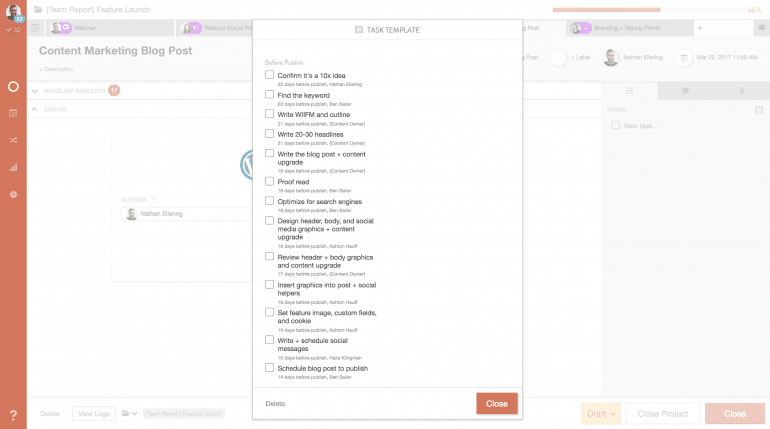Check 'Confirm it's a 10x idea' task
Image resolution: width=770 pixels, height=429 pixels.
[269, 75]
